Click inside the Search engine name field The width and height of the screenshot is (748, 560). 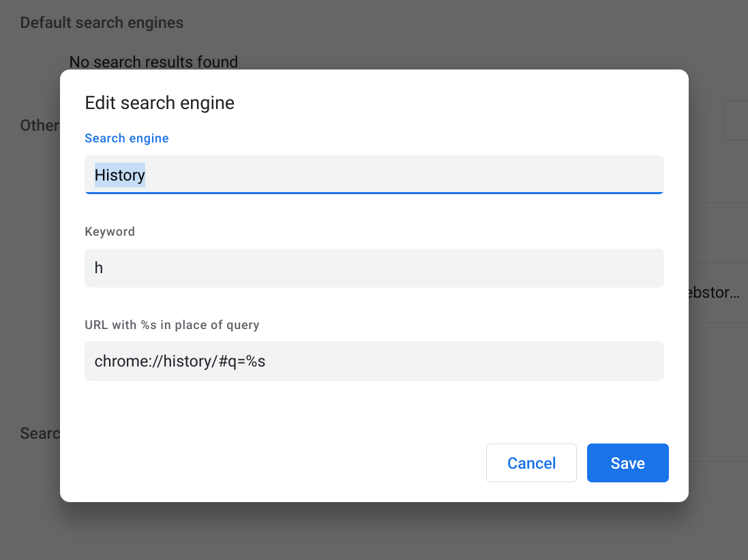click(x=374, y=175)
